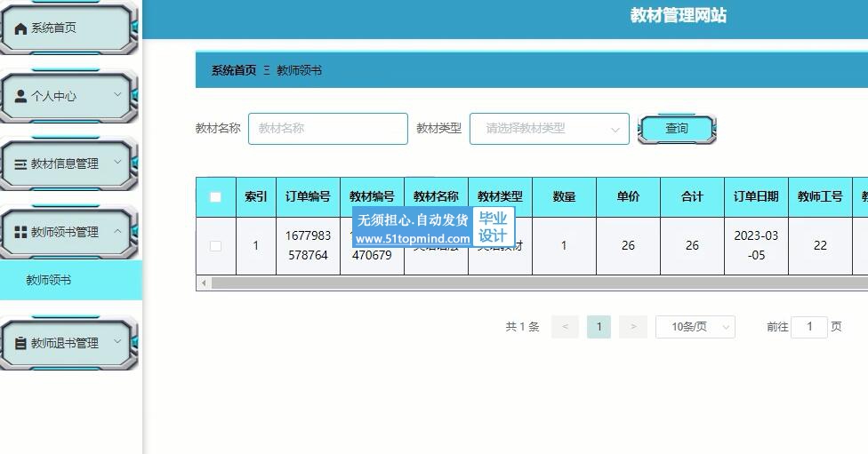
Task: Click the 教材管理网站 site title
Action: tap(678, 15)
